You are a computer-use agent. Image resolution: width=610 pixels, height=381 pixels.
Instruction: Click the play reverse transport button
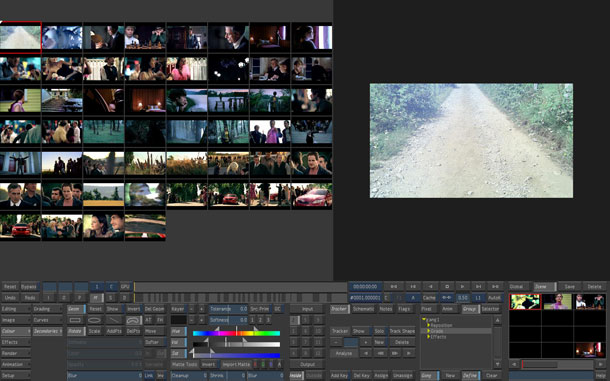pyautogui.click(x=430, y=286)
